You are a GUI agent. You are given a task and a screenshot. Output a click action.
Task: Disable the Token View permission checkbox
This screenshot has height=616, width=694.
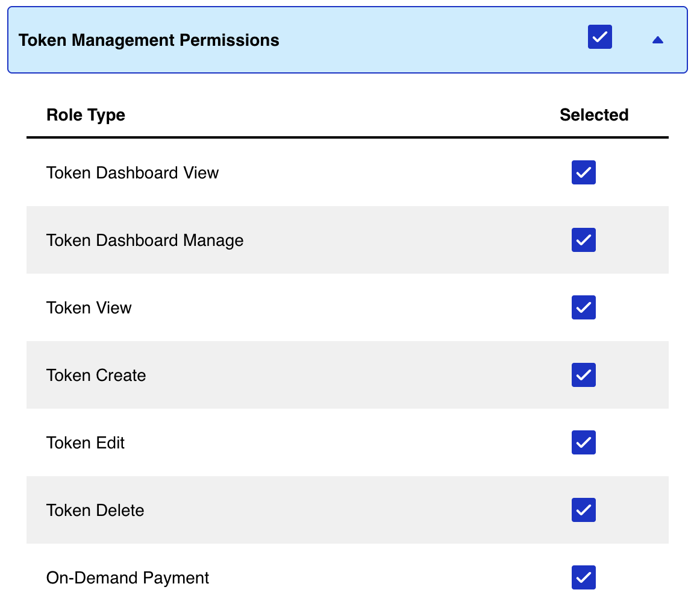[583, 307]
